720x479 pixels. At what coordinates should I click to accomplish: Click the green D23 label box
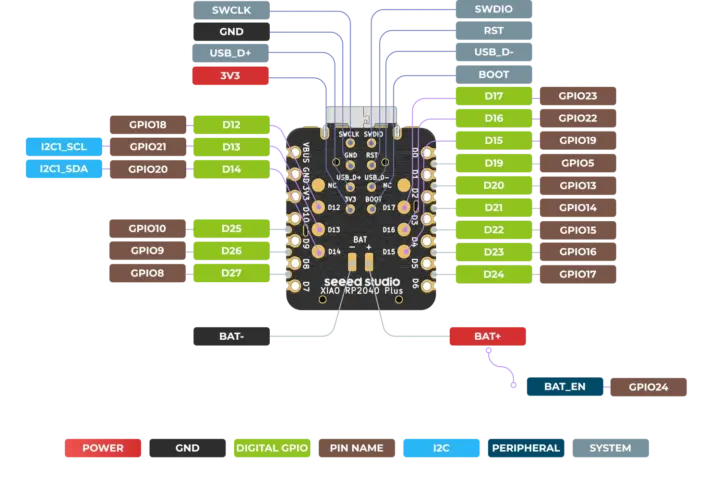point(494,252)
